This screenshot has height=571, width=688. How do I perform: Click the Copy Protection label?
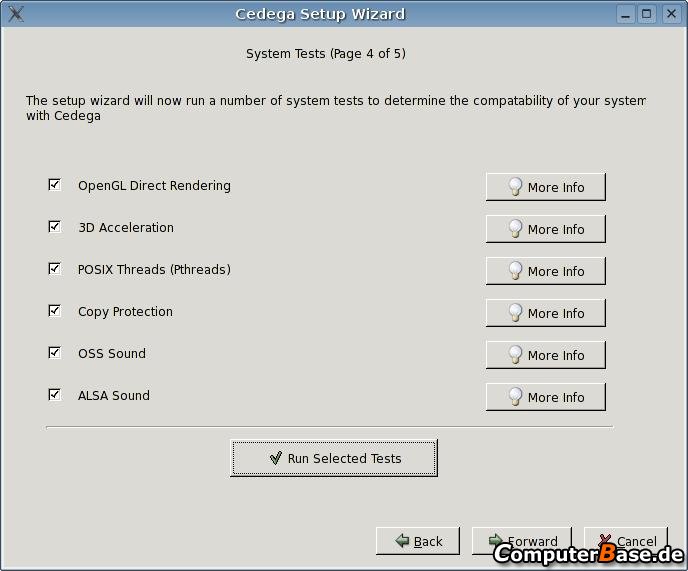pyautogui.click(x=125, y=312)
